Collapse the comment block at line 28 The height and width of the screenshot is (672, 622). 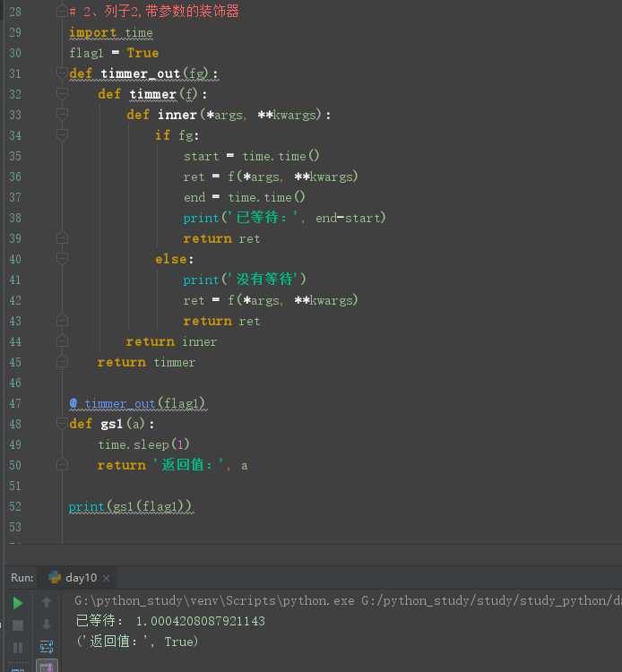[61, 12]
